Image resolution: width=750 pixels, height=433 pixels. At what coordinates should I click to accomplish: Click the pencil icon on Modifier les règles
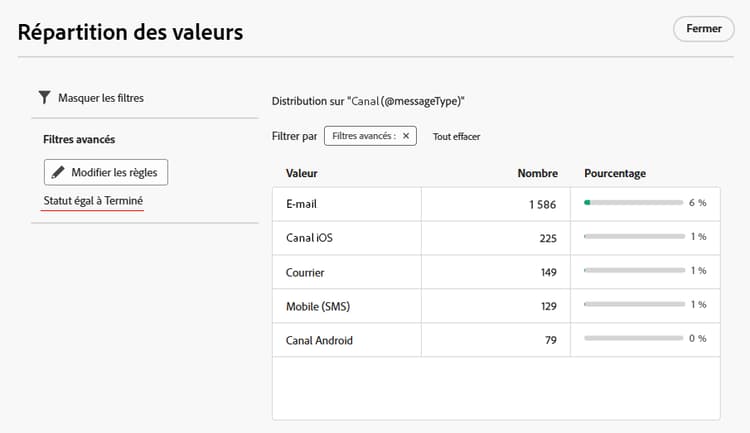point(58,172)
